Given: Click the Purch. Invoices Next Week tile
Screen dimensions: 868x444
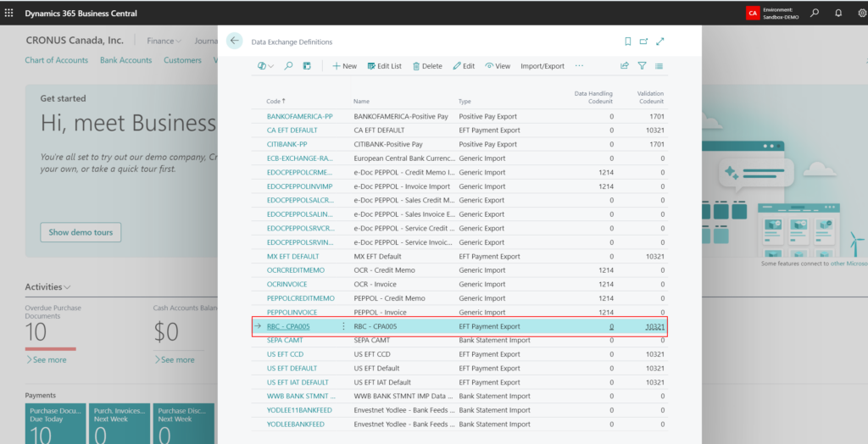Looking at the screenshot, I should (x=120, y=424).
